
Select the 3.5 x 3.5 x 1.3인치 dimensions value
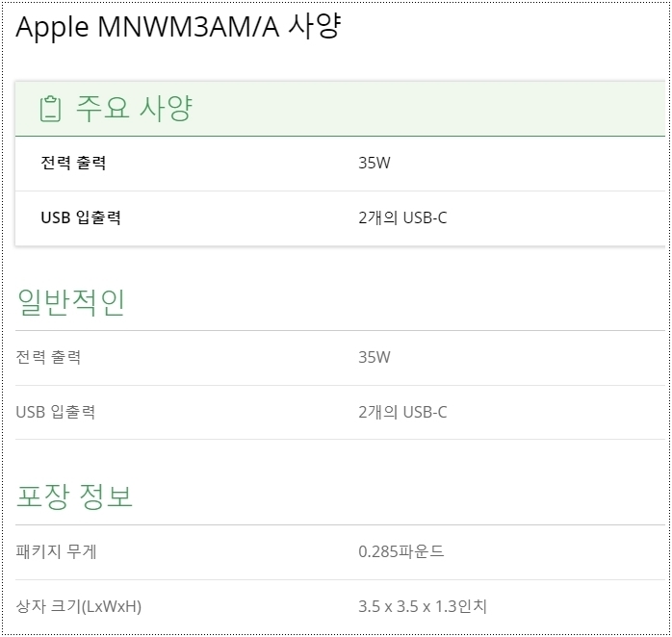[423, 607]
